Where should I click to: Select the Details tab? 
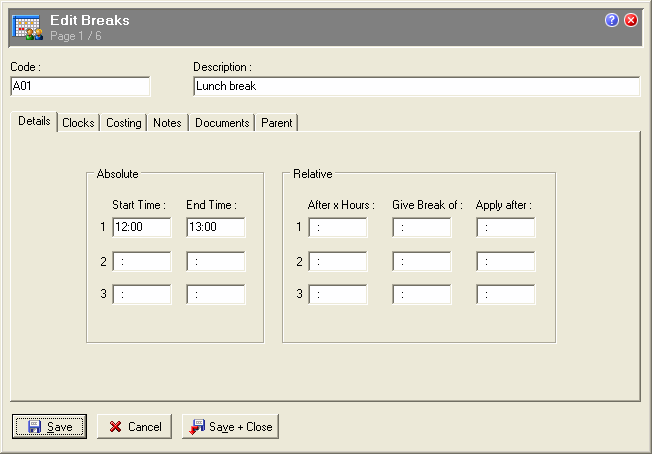click(x=34, y=121)
